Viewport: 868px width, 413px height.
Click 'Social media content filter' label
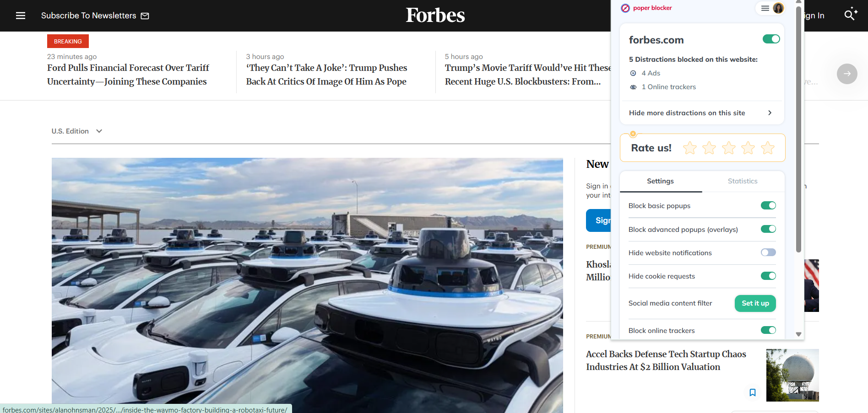pyautogui.click(x=670, y=303)
